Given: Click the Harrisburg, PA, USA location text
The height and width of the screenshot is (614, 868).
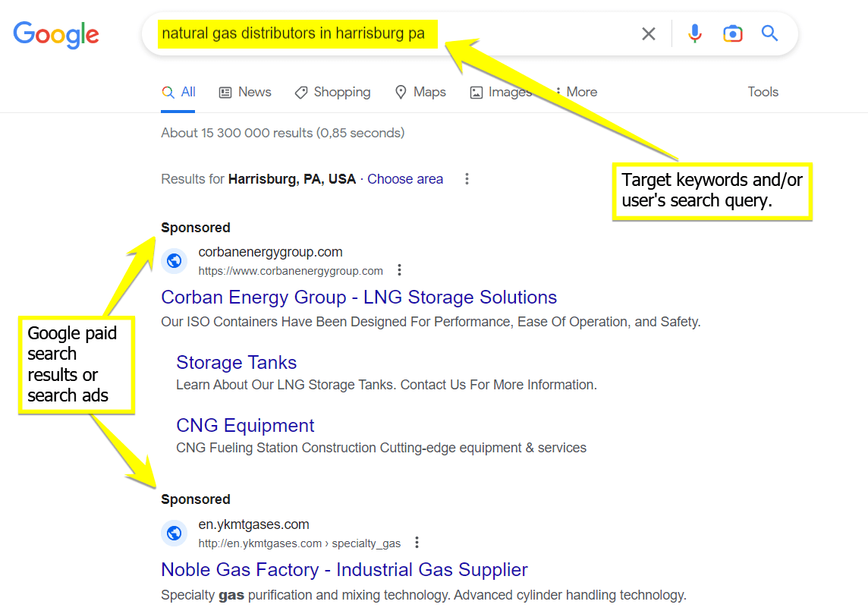Looking at the screenshot, I should click(291, 179).
